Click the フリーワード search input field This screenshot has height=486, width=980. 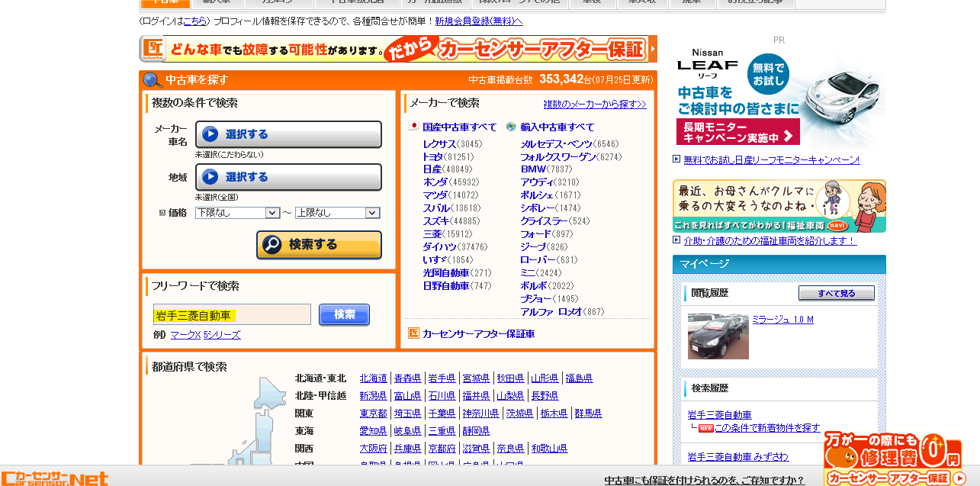click(232, 314)
